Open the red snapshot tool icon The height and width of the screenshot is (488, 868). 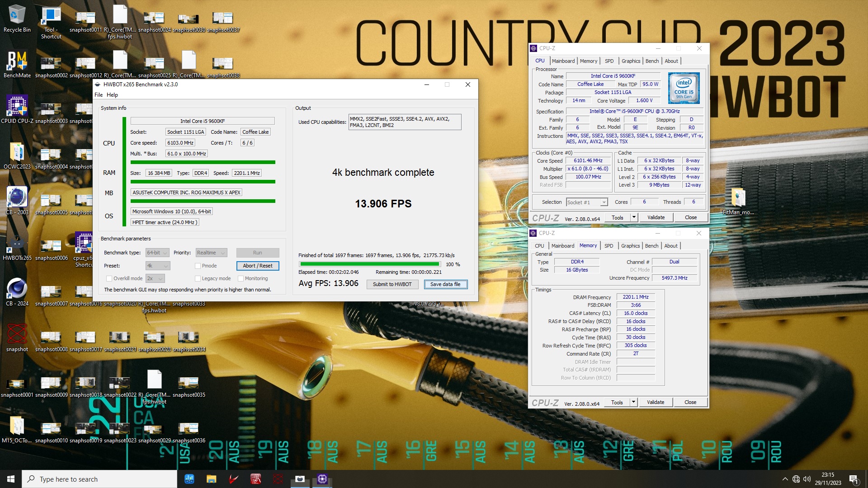pyautogui.click(x=17, y=338)
